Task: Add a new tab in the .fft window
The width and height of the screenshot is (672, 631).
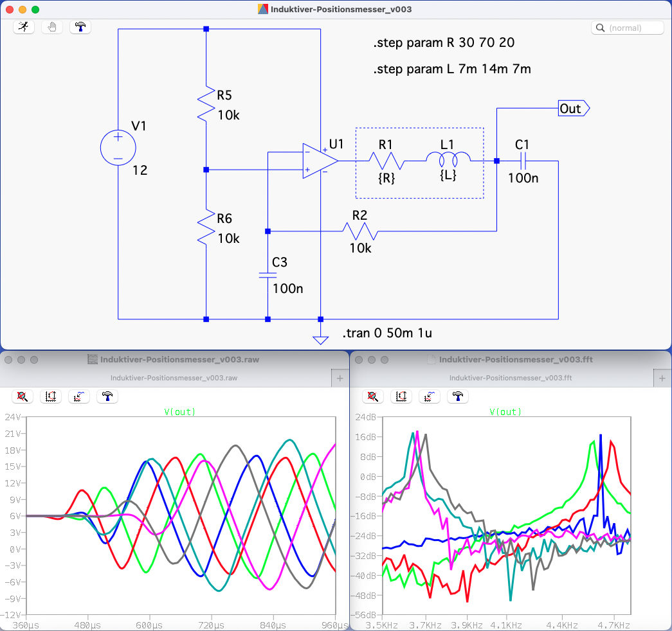Action: 662,378
